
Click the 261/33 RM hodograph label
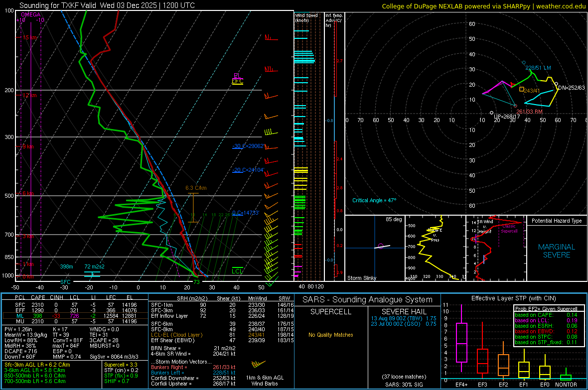529,112
